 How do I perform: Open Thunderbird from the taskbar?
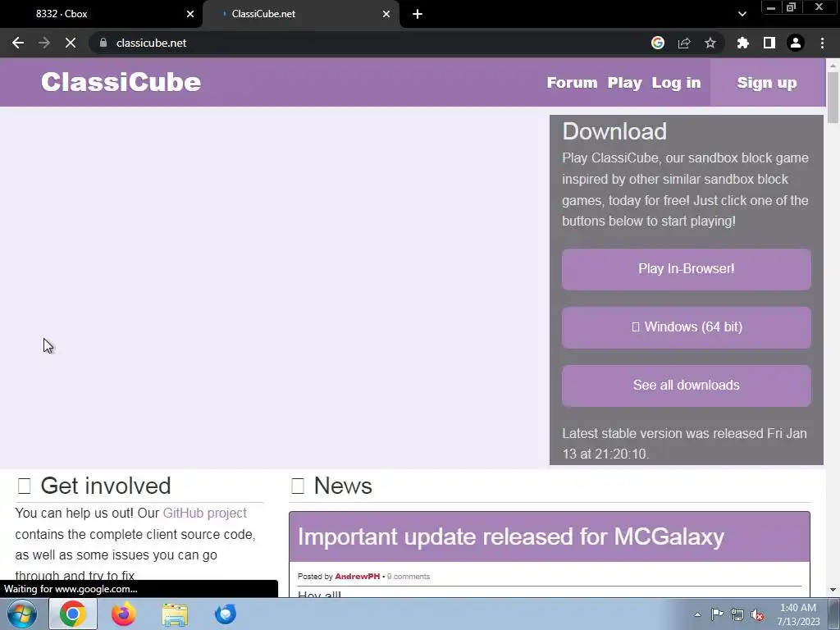click(x=225, y=614)
